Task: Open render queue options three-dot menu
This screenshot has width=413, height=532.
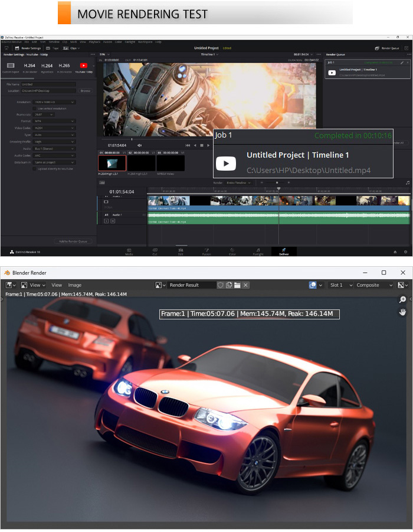Action: (409, 54)
